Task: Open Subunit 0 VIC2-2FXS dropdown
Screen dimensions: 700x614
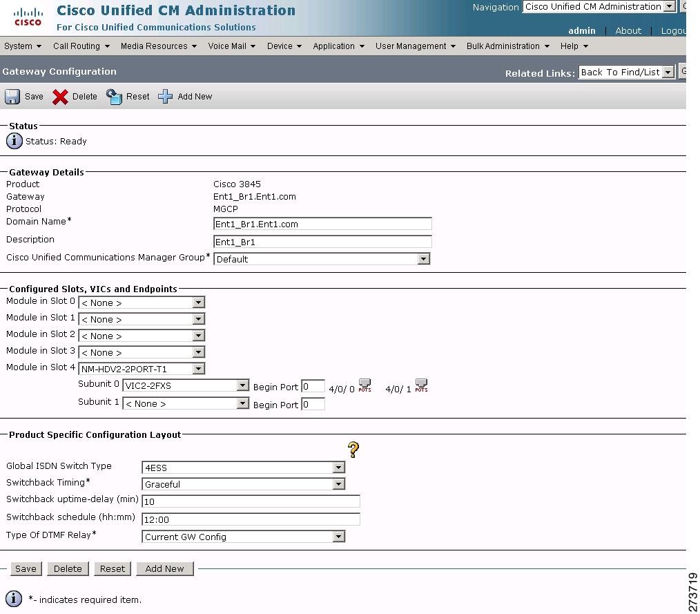Action: coord(185,385)
